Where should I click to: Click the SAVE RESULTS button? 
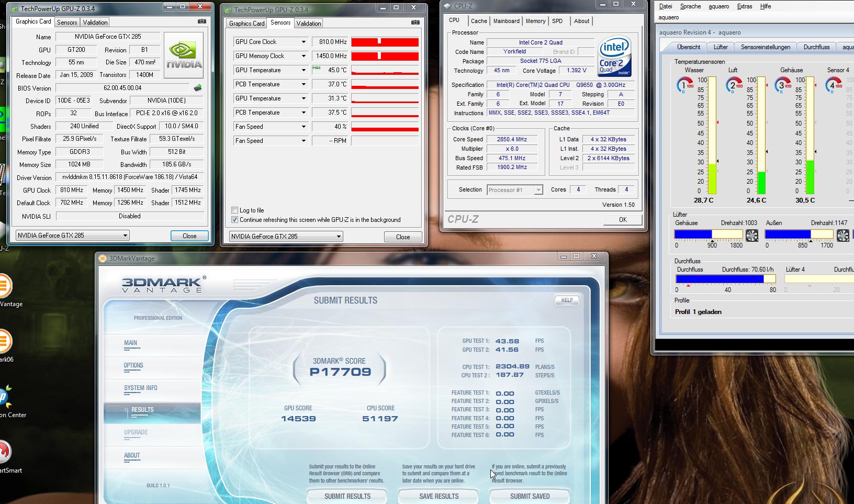point(439,496)
